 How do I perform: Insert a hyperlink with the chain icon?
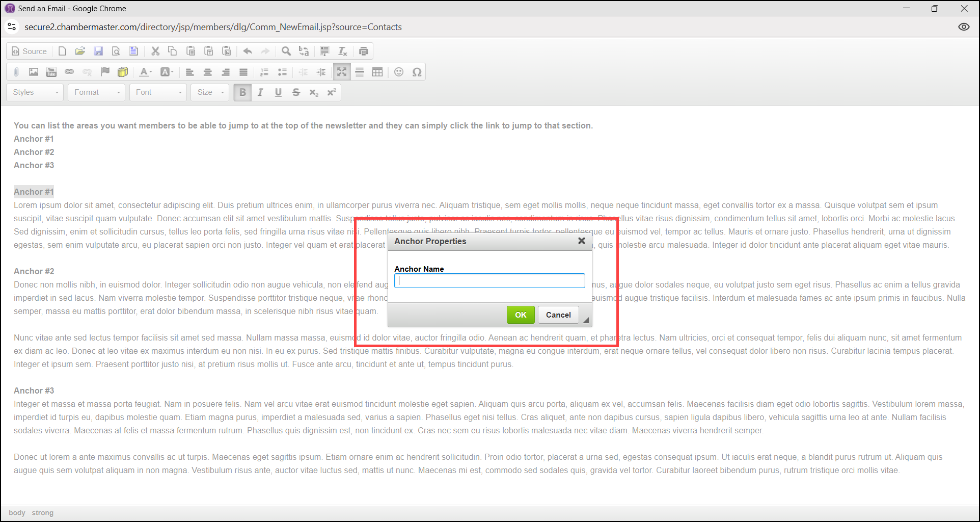(69, 72)
